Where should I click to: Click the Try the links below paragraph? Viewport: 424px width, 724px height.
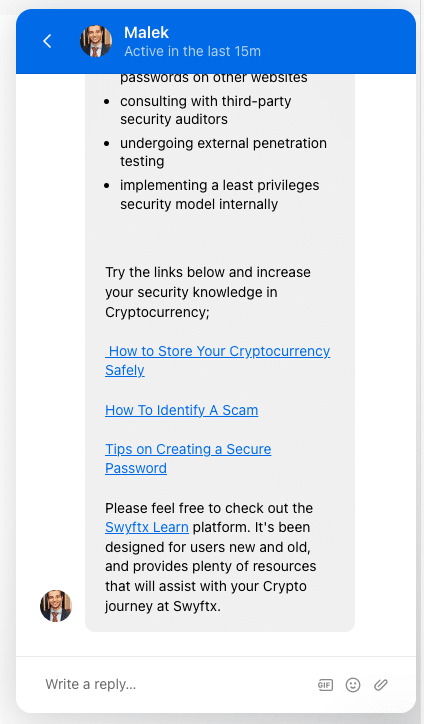point(208,292)
